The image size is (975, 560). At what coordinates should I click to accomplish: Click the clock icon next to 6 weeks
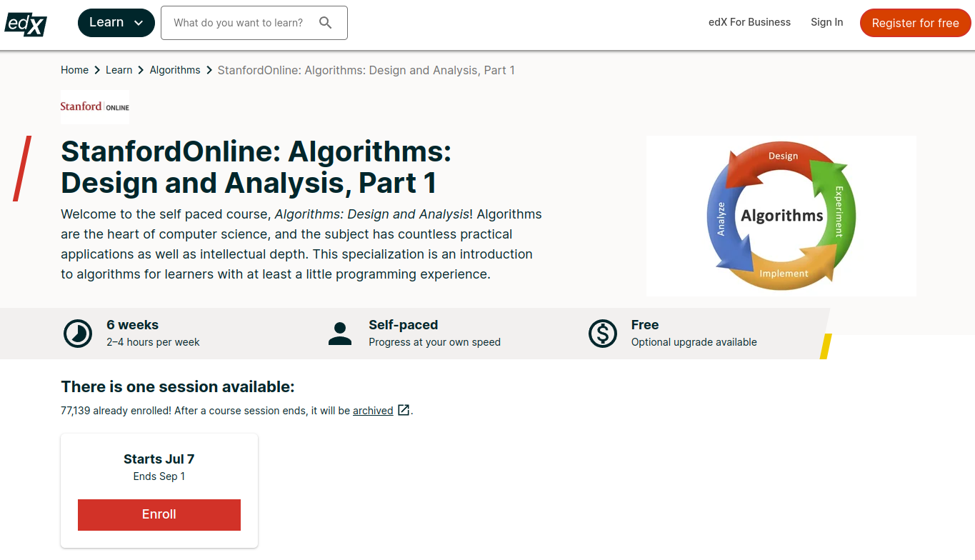pyautogui.click(x=78, y=333)
